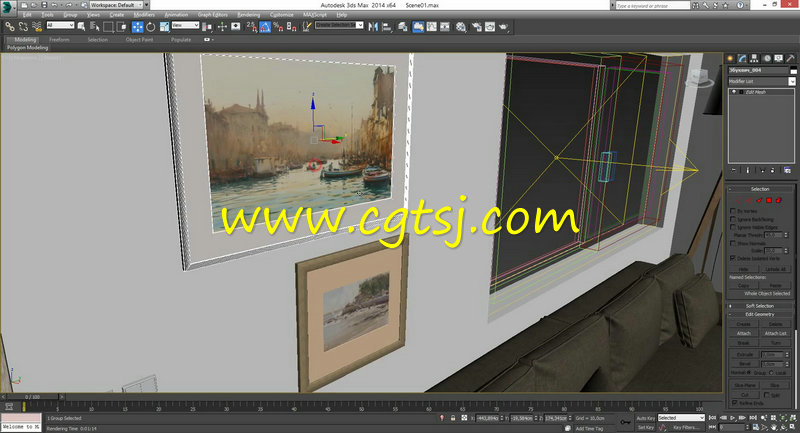Click the Mirror tool icon
The width and height of the screenshot is (800, 433).
pyautogui.click(x=373, y=27)
